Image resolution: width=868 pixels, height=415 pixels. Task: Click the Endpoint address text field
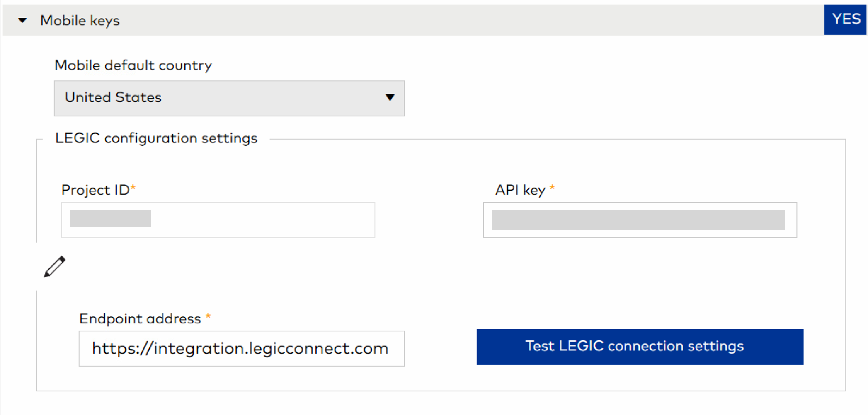[x=241, y=348]
